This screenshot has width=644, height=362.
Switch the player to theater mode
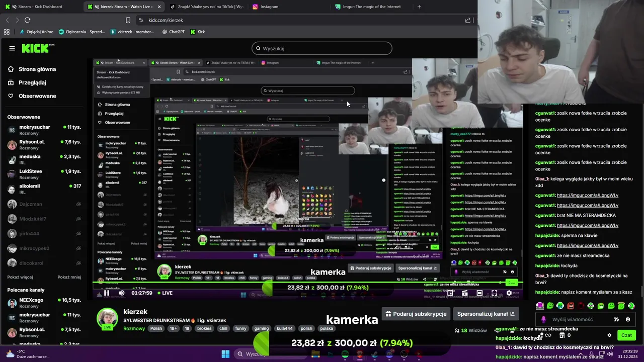point(479,293)
